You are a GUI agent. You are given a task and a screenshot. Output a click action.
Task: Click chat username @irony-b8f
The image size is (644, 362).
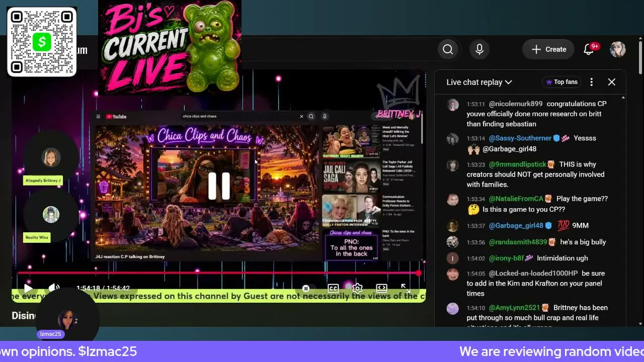point(506,258)
